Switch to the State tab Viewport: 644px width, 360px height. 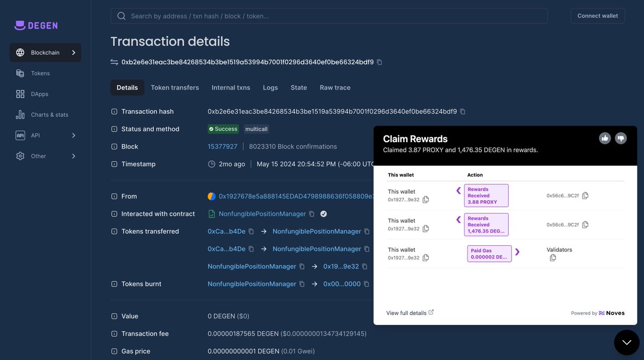tap(299, 87)
